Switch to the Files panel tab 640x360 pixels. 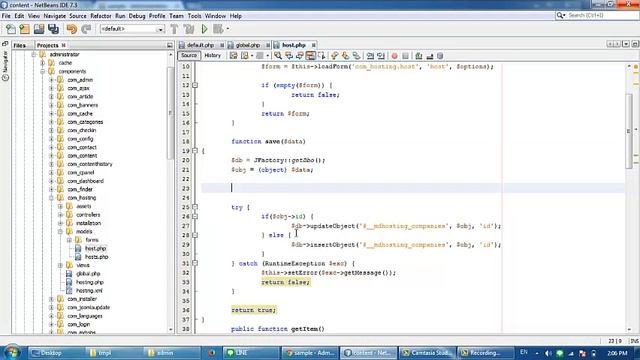pos(20,45)
